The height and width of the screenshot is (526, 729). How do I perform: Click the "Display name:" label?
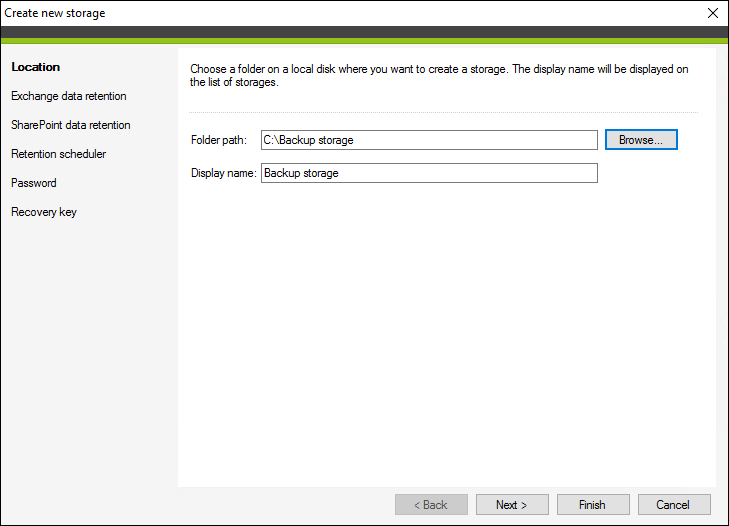point(224,173)
